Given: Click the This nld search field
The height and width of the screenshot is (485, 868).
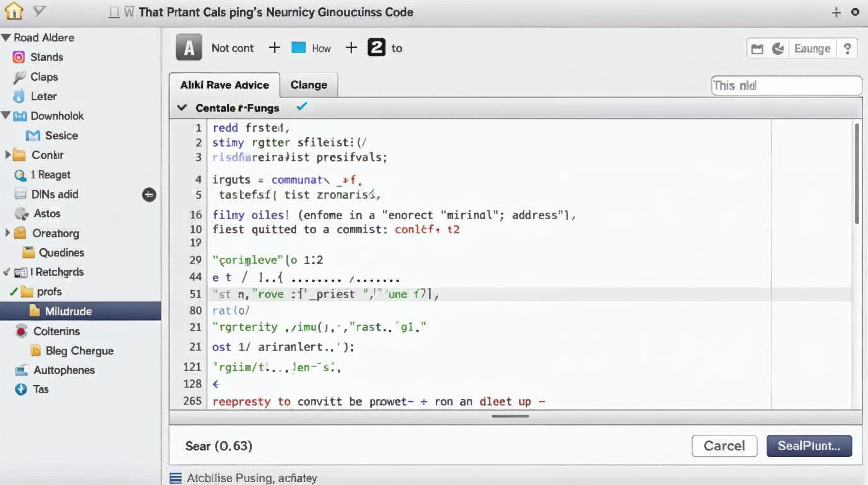Looking at the screenshot, I should pos(787,86).
